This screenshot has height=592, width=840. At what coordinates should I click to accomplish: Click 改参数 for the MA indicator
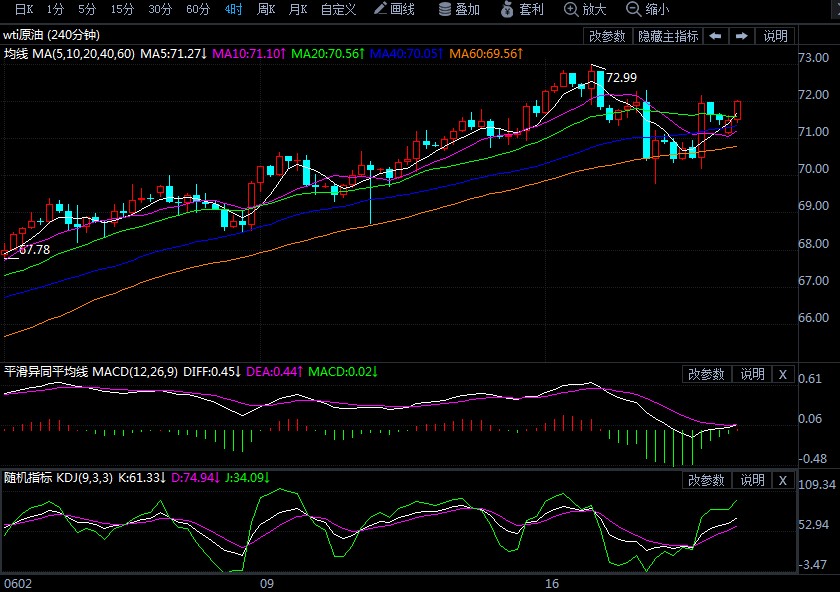pos(607,36)
